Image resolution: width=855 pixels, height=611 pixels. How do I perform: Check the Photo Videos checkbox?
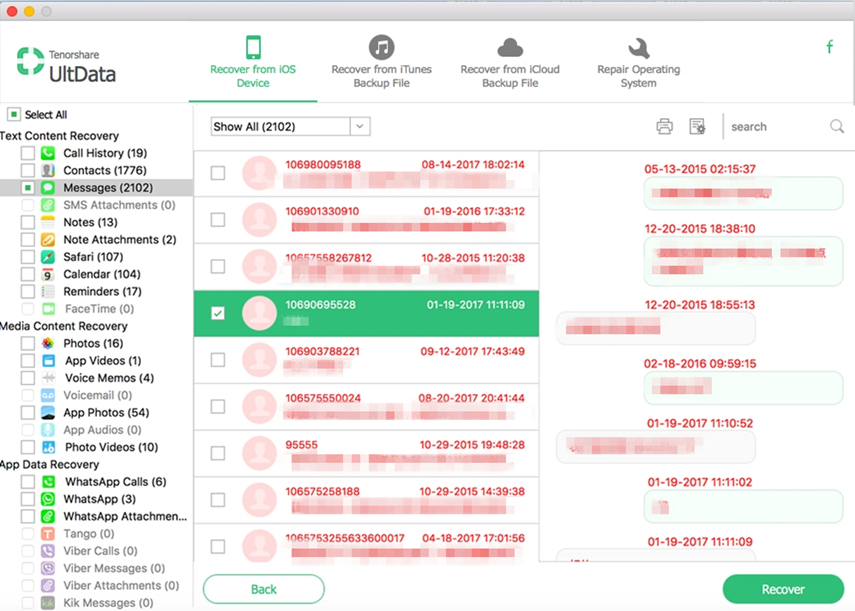[x=28, y=447]
